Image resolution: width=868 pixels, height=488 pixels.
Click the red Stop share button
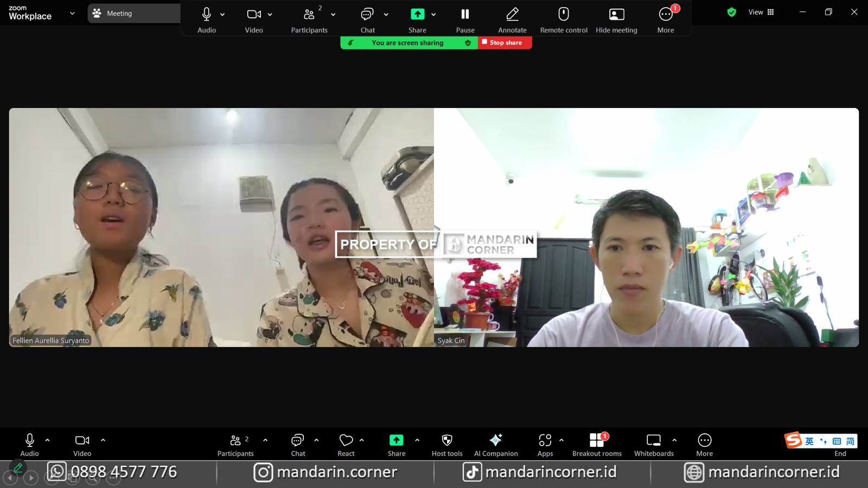505,43
